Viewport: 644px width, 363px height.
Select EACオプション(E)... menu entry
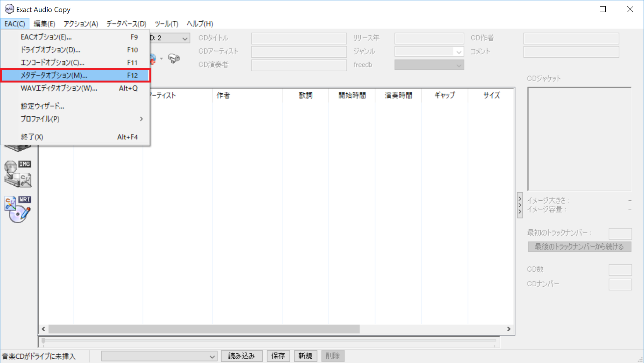75,37
